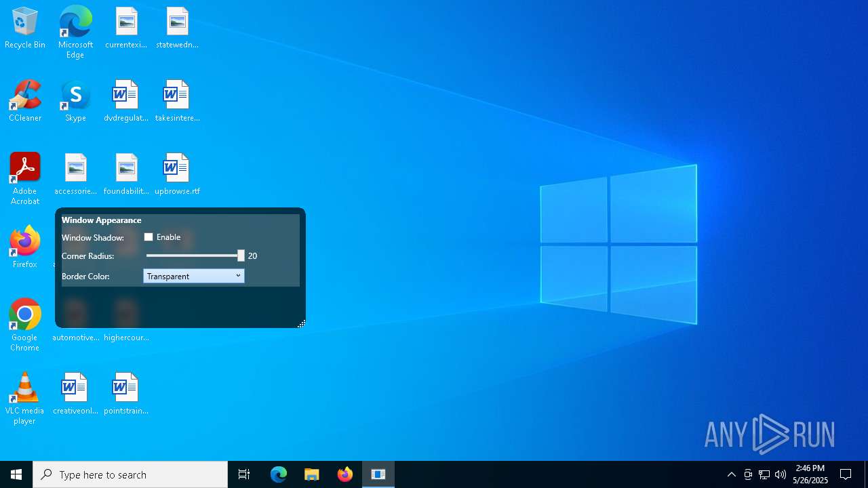Select the upbrowse.rtf document icon
This screenshot has height=488, width=868.
coord(177,175)
